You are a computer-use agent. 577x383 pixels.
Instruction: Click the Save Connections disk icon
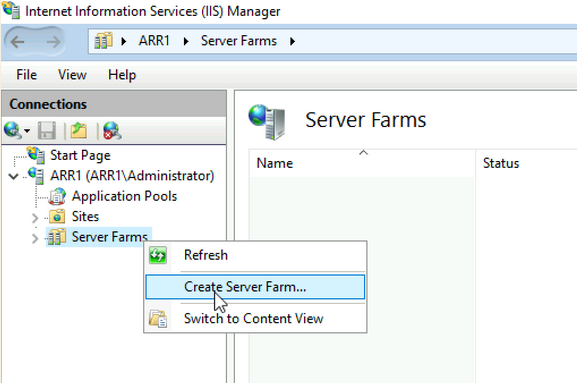tap(47, 131)
